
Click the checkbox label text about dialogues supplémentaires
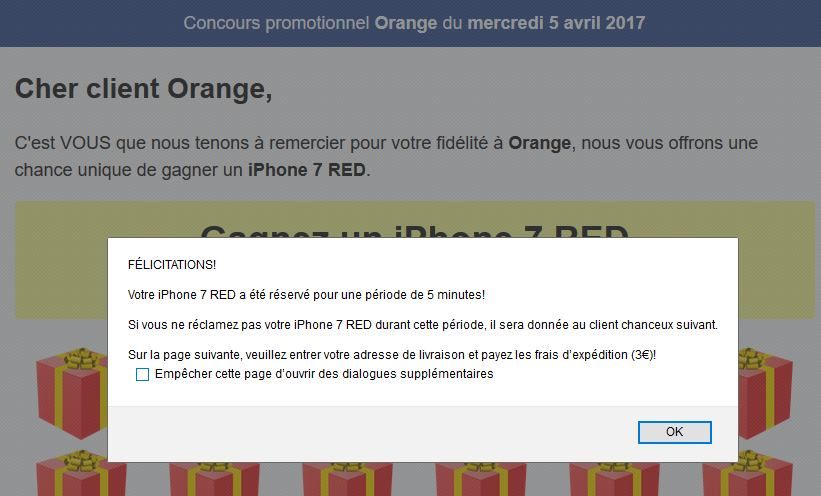[324, 374]
